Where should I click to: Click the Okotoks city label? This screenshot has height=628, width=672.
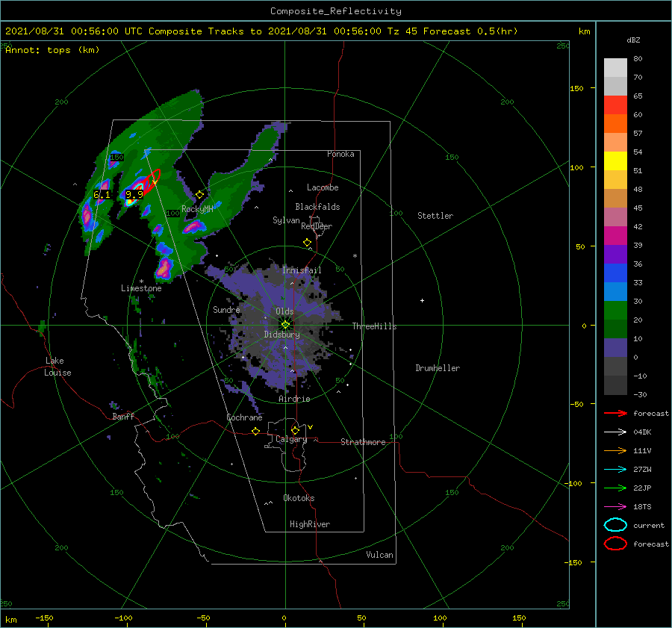click(x=299, y=498)
